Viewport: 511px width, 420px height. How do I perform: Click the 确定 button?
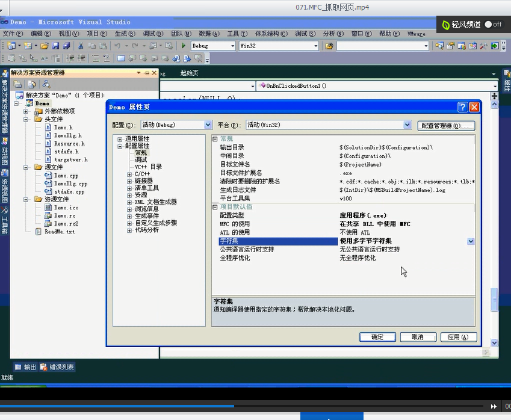(377, 337)
